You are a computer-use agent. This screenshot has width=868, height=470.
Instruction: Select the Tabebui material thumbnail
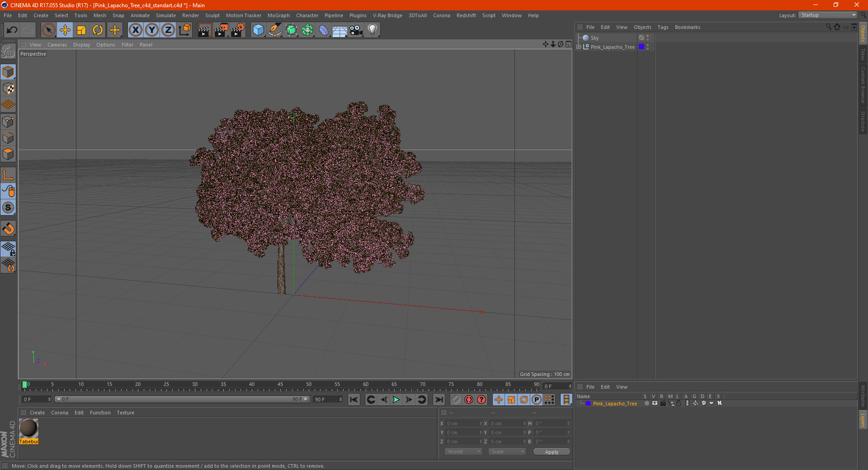point(28,428)
